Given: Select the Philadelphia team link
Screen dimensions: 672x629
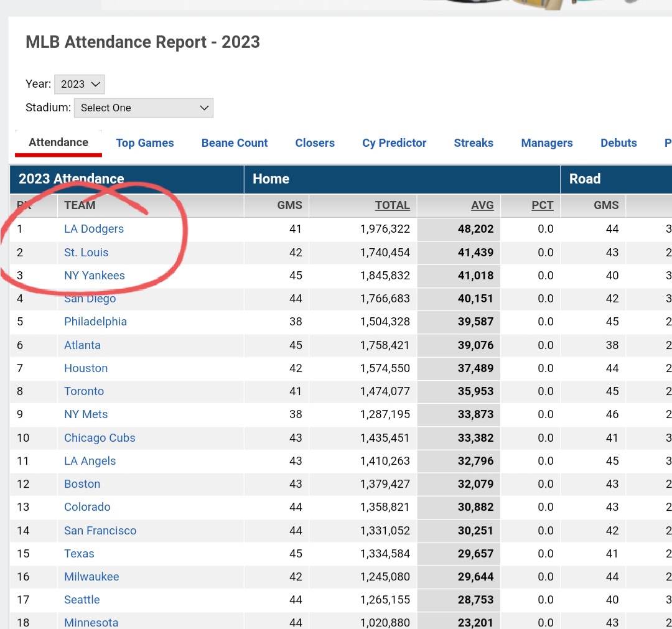Looking at the screenshot, I should [95, 322].
